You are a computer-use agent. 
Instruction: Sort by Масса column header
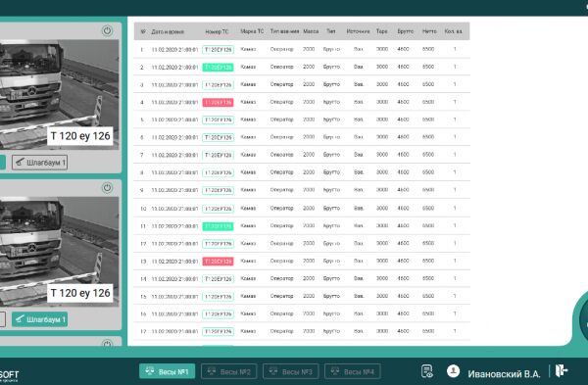click(x=311, y=31)
